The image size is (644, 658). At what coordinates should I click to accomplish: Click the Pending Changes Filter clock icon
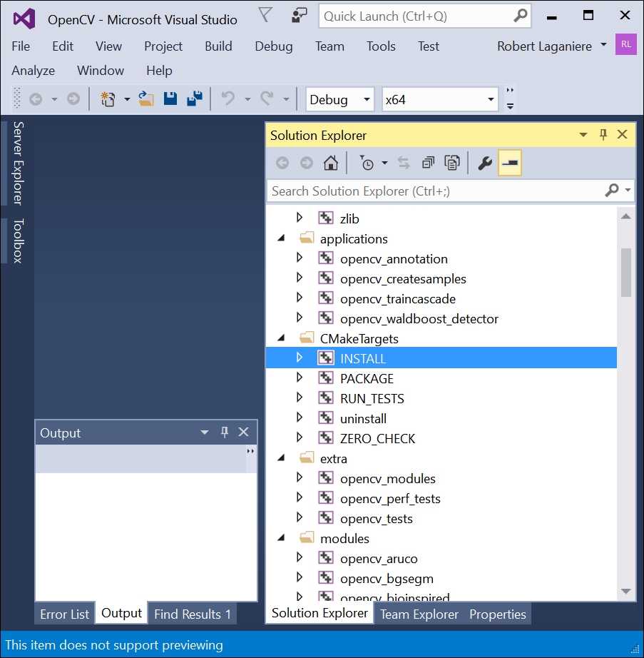pos(367,163)
